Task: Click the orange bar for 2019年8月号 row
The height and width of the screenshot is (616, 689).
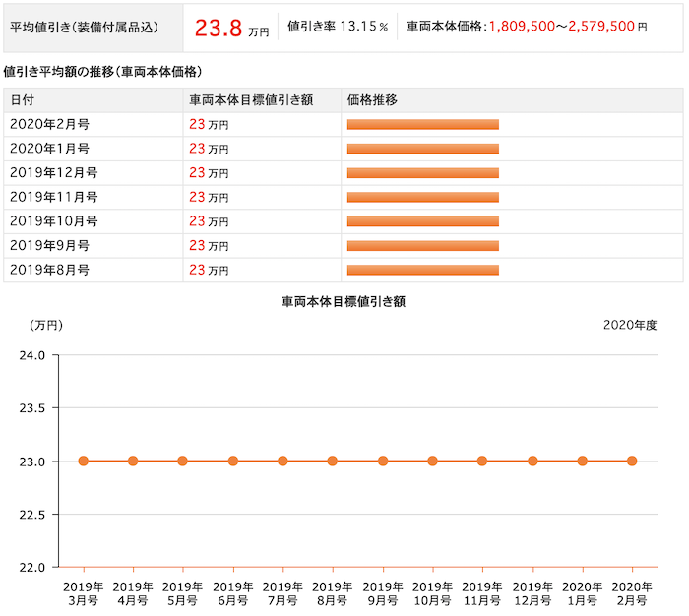Action: [422, 270]
